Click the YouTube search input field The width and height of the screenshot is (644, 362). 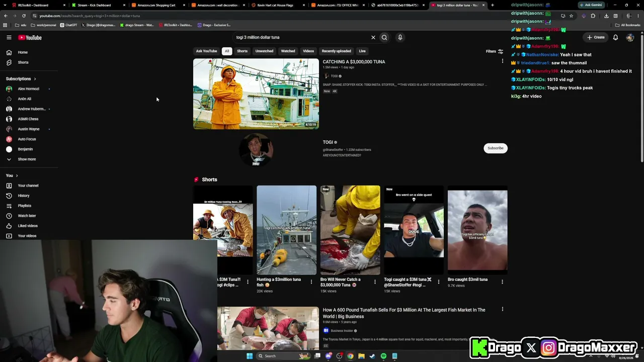coord(301,37)
